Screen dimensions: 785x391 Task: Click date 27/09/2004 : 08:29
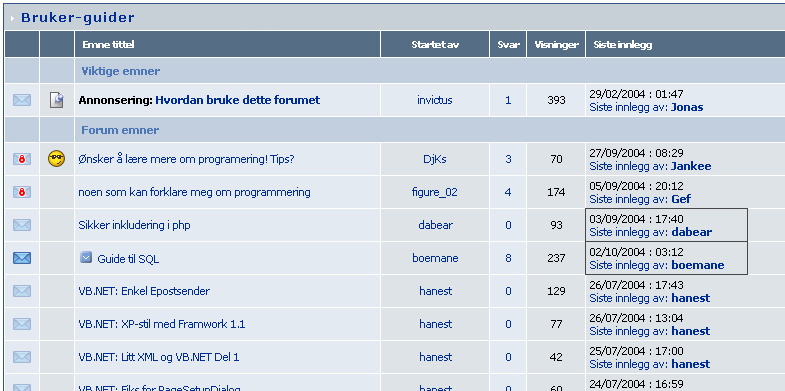636,153
